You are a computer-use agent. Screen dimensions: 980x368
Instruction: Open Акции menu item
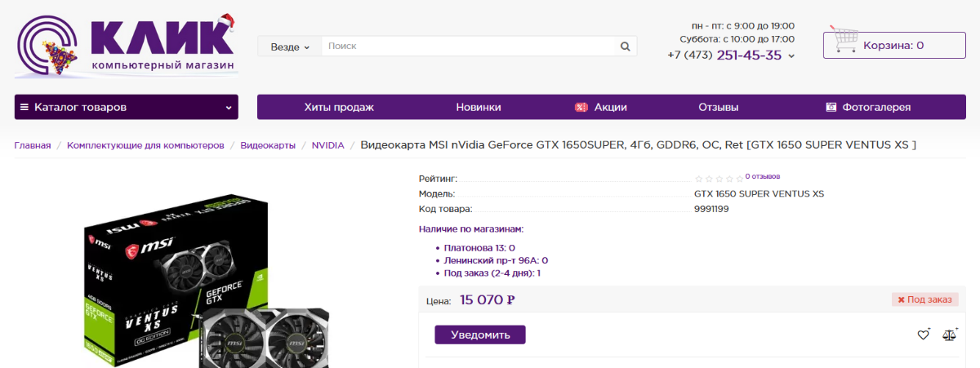pos(601,107)
